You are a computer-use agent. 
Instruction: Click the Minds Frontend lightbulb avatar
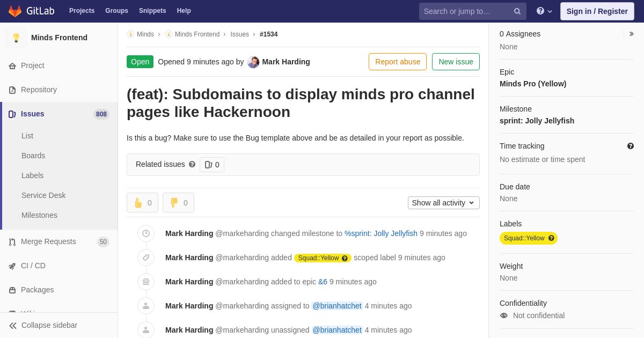click(16, 38)
